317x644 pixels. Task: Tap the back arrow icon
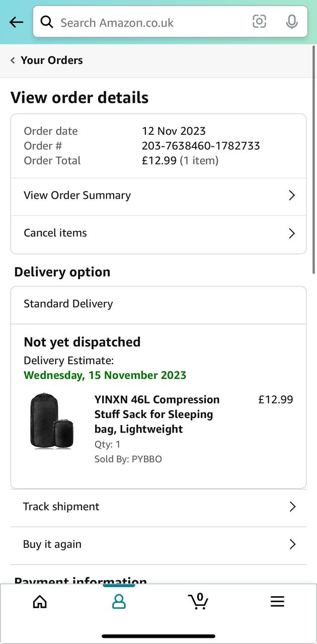(x=16, y=22)
